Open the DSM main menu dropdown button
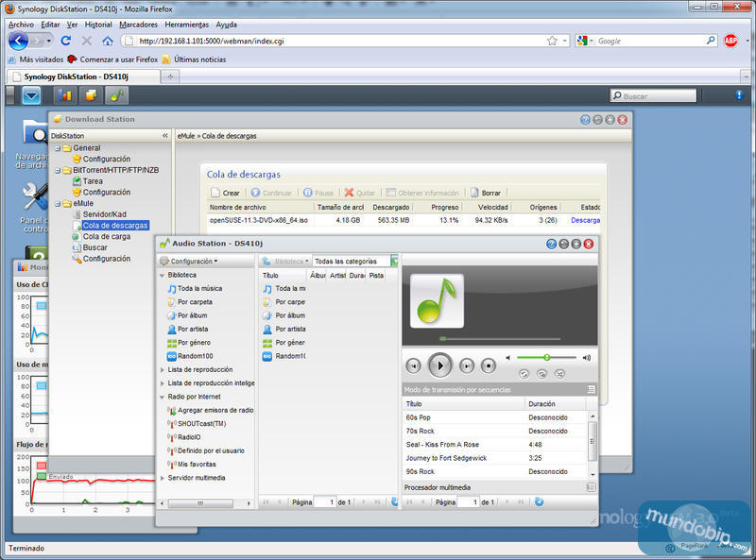756x560 pixels. click(x=31, y=95)
